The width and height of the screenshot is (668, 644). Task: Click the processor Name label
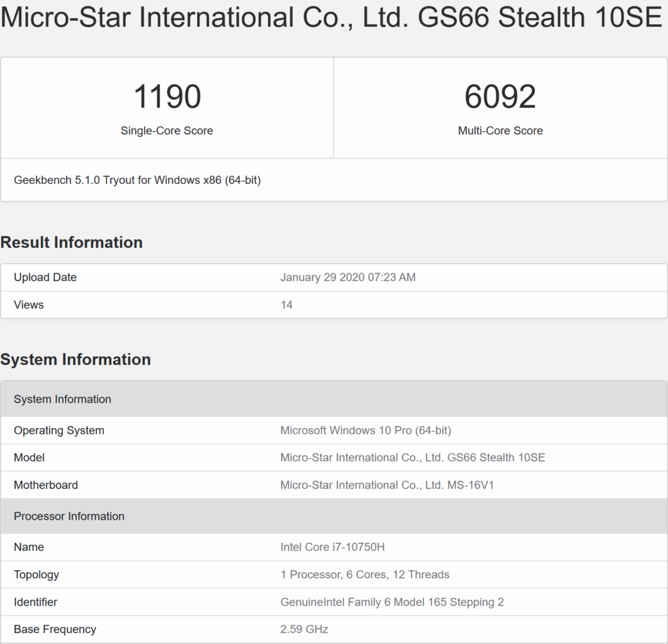[x=29, y=547]
